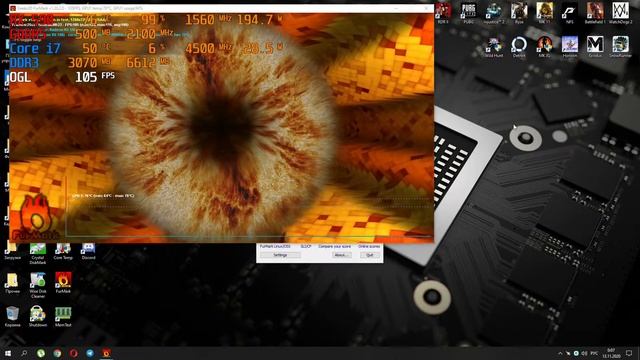Screen dimensions: 640x360
Task: Launch the Wild Hunt desktop shortcut
Action: pos(493,47)
